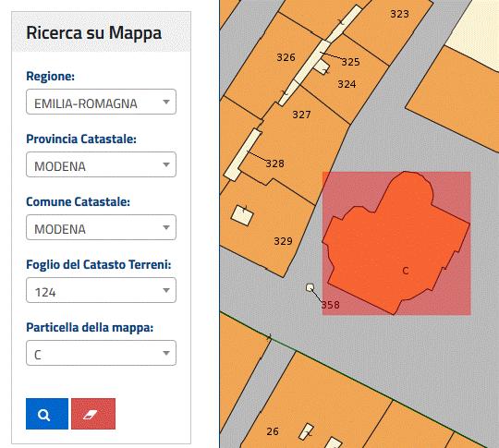The image size is (499, 448).
Task: Click the small building next to label 325
Action: (322, 67)
